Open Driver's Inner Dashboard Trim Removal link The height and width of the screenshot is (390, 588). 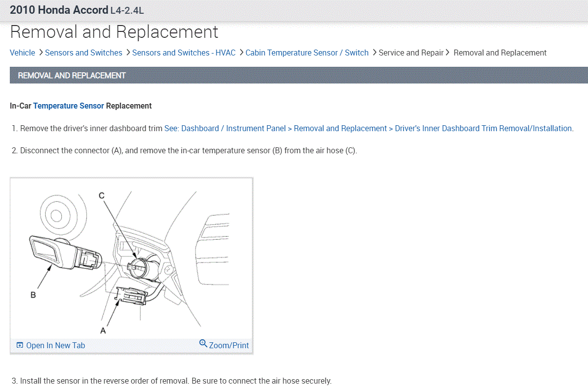(x=368, y=129)
